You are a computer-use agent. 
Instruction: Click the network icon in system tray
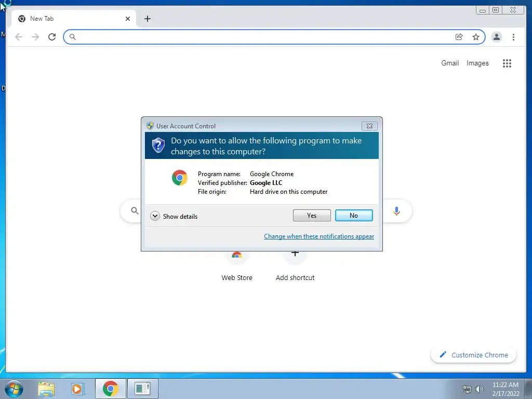467,389
